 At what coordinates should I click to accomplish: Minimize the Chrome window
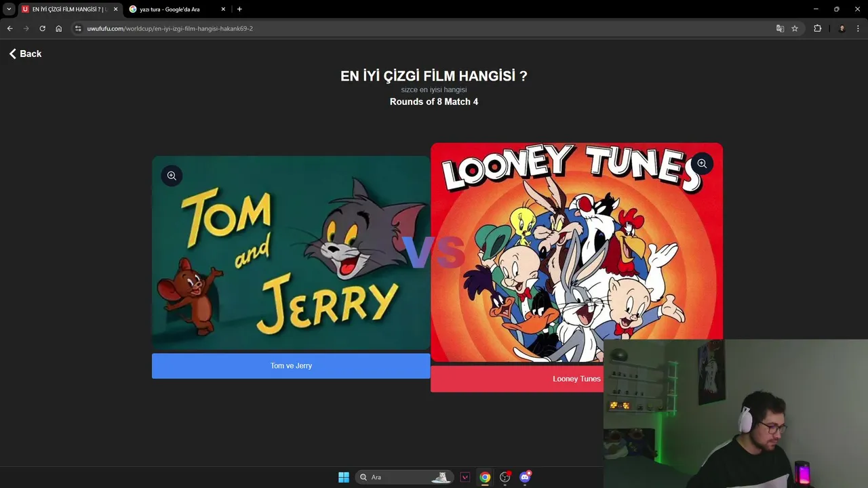coord(816,9)
